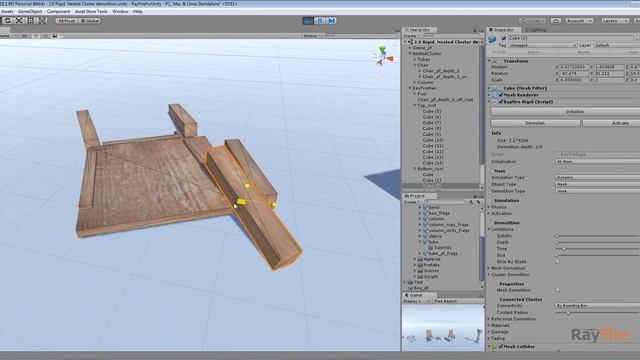Toggle the Cube (2) active checkbox
Viewport: 640px width, 360px height.
pyautogui.click(x=504, y=38)
